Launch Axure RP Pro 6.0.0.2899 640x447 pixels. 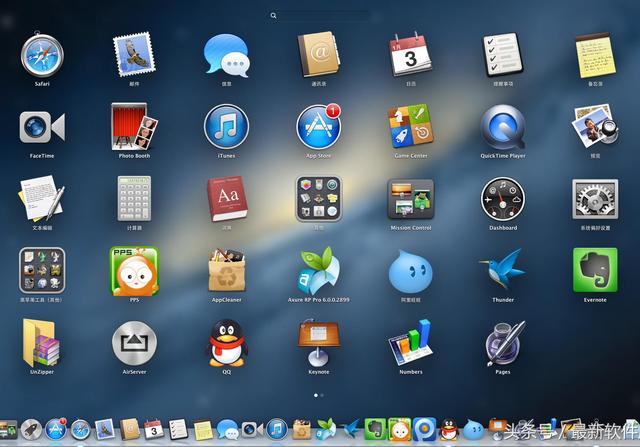coord(319,270)
